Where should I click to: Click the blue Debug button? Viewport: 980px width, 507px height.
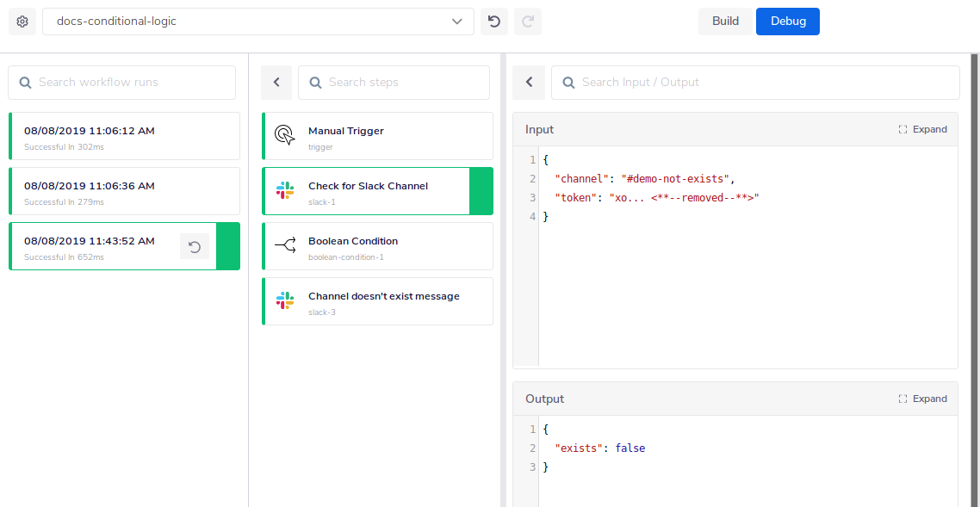[x=787, y=21]
